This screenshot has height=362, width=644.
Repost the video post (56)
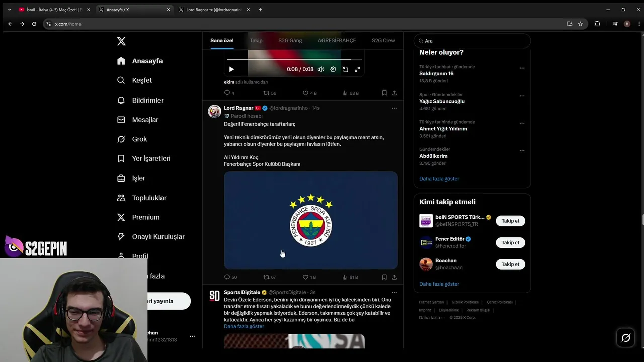click(x=270, y=93)
